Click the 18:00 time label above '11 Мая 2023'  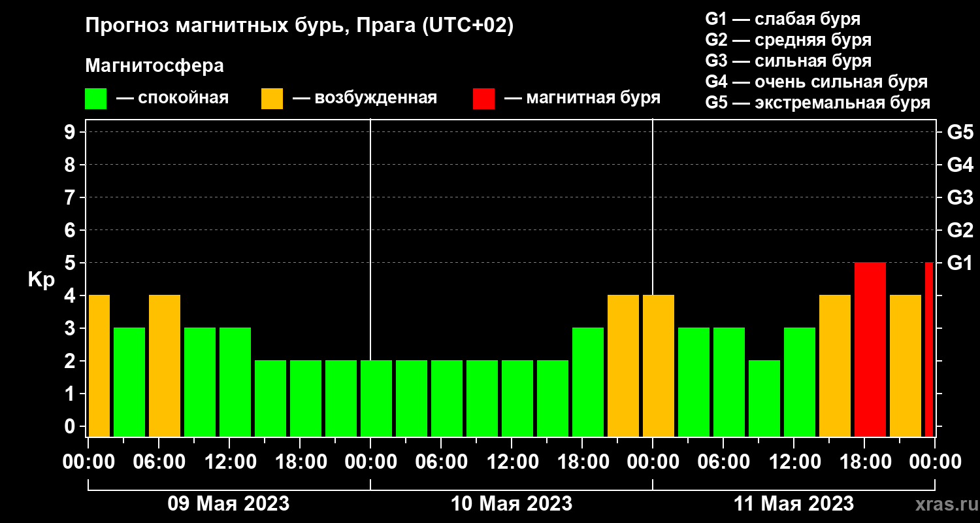865,462
